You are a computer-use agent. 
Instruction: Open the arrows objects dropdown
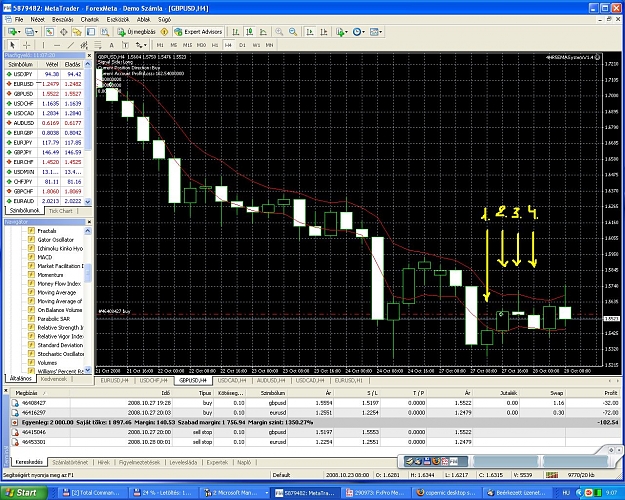tap(141, 45)
